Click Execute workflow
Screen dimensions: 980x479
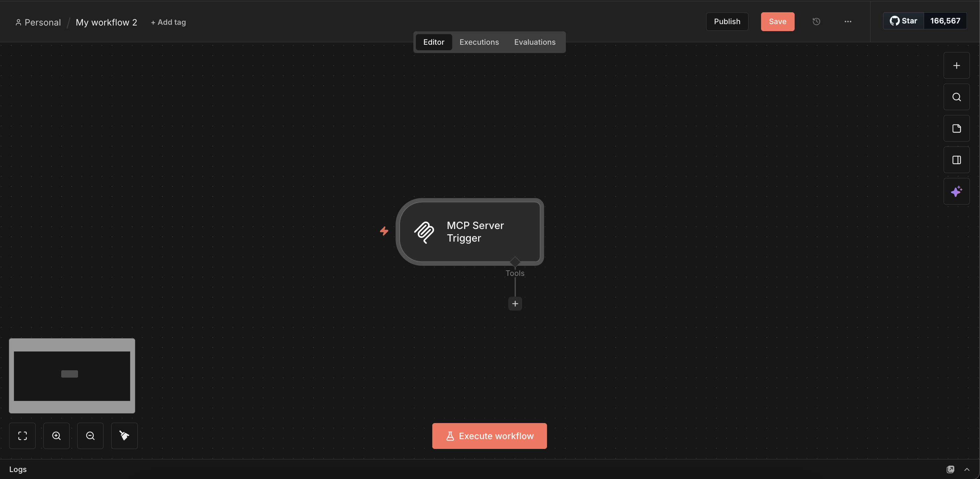[489, 436]
